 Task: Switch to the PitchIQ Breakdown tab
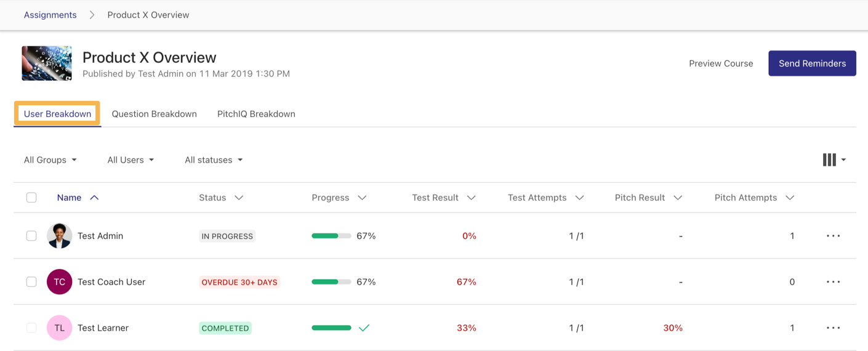tap(256, 114)
